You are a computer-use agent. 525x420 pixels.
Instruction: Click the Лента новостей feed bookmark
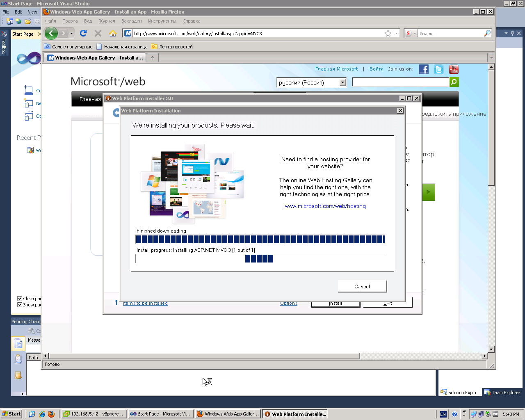172,47
